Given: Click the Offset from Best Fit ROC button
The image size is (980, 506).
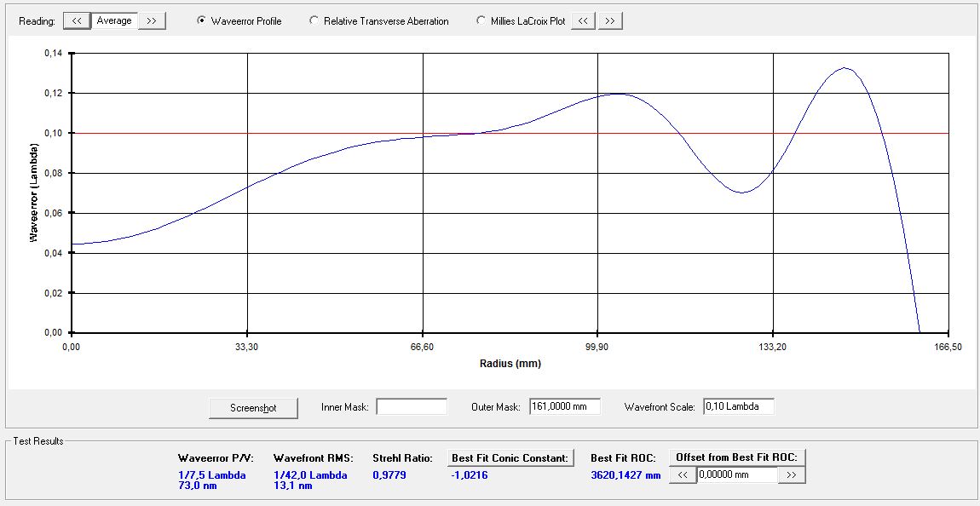Looking at the screenshot, I should [x=737, y=458].
